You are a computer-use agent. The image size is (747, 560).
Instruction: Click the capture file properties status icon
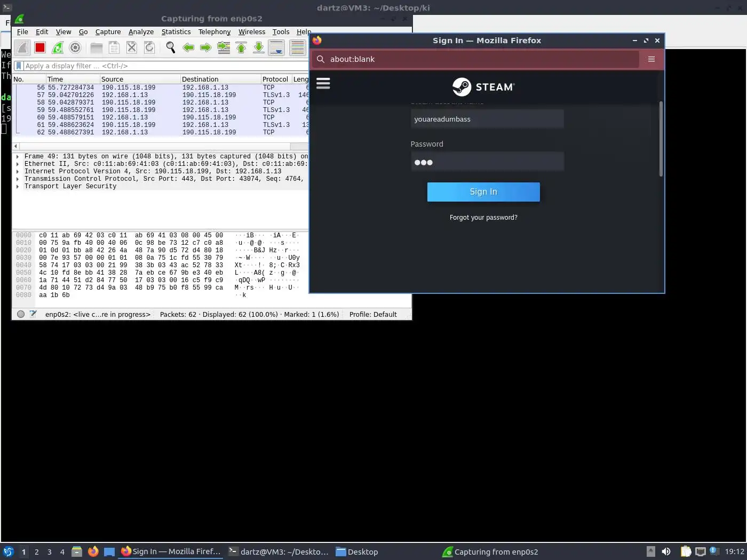tap(33, 314)
